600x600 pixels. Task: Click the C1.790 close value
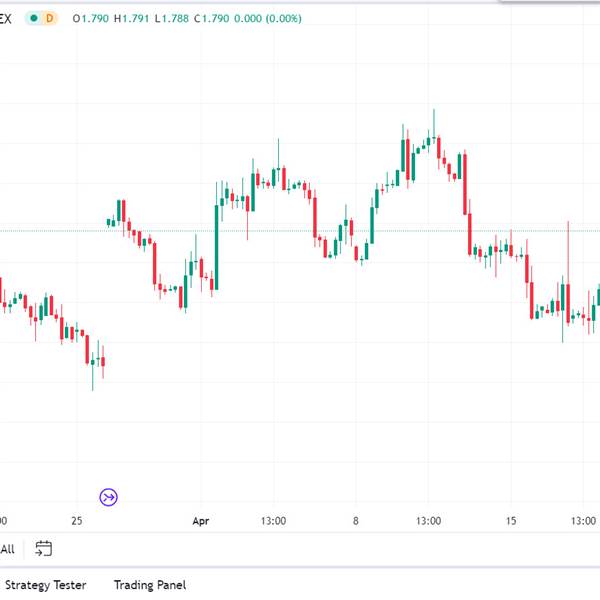tap(211, 18)
